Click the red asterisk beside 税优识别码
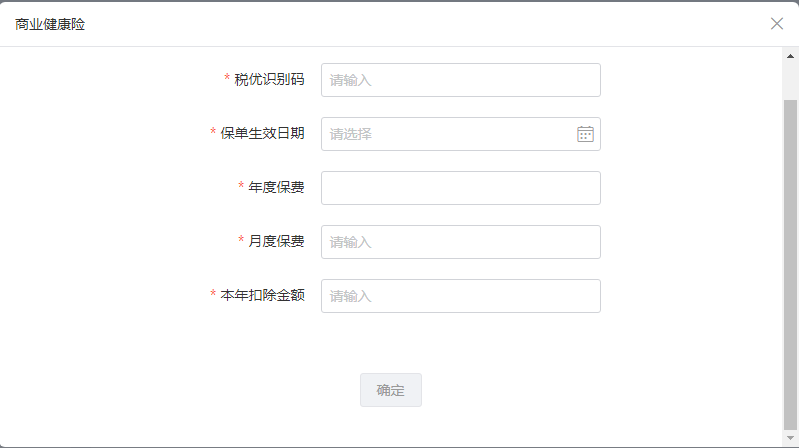Image resolution: width=799 pixels, height=448 pixels. coord(227,77)
